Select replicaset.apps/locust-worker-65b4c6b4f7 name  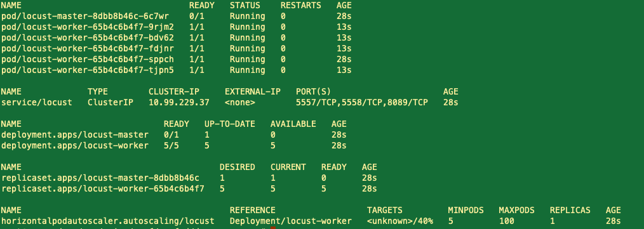coord(102,189)
